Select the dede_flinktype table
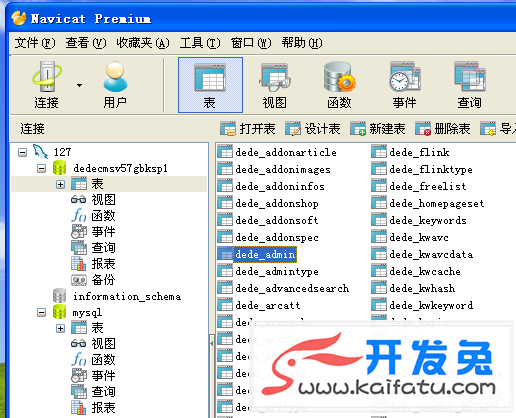This screenshot has width=516, height=418. coord(422,169)
